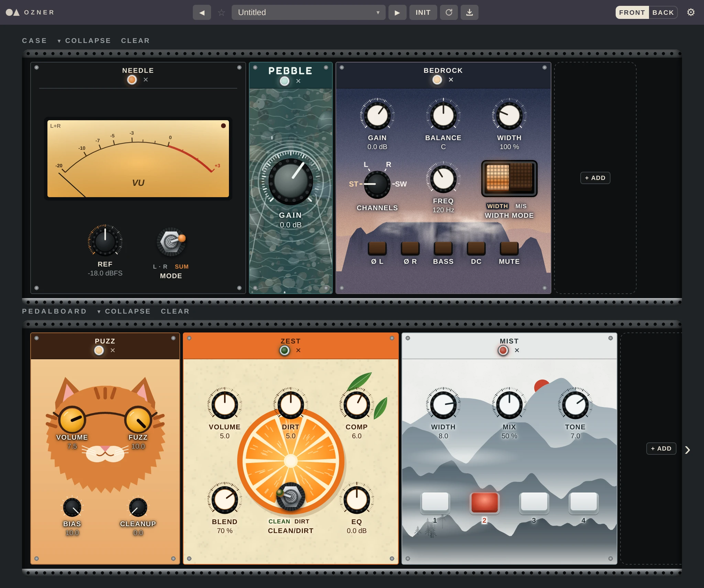Clear the Pedalboard rack
This screenshot has height=588, width=704.
tap(175, 311)
